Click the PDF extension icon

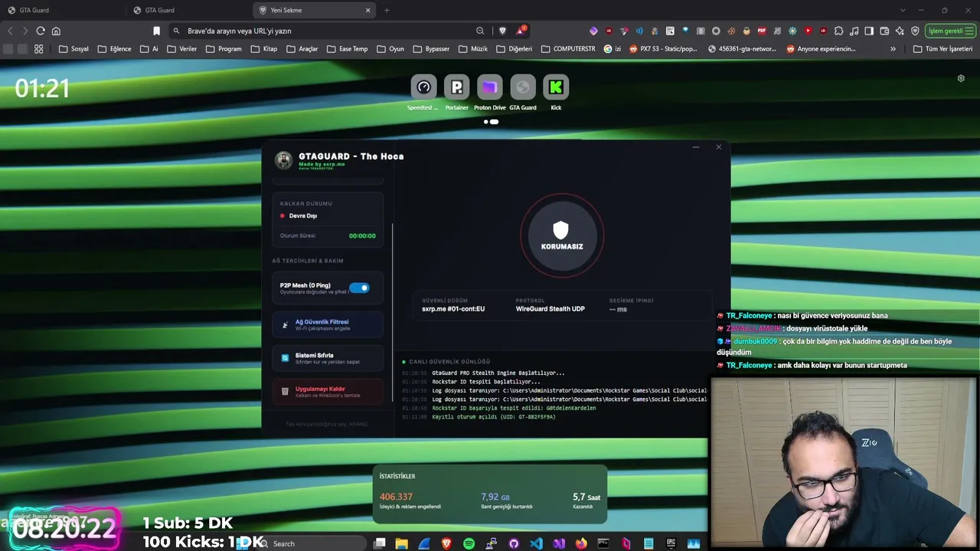[762, 31]
